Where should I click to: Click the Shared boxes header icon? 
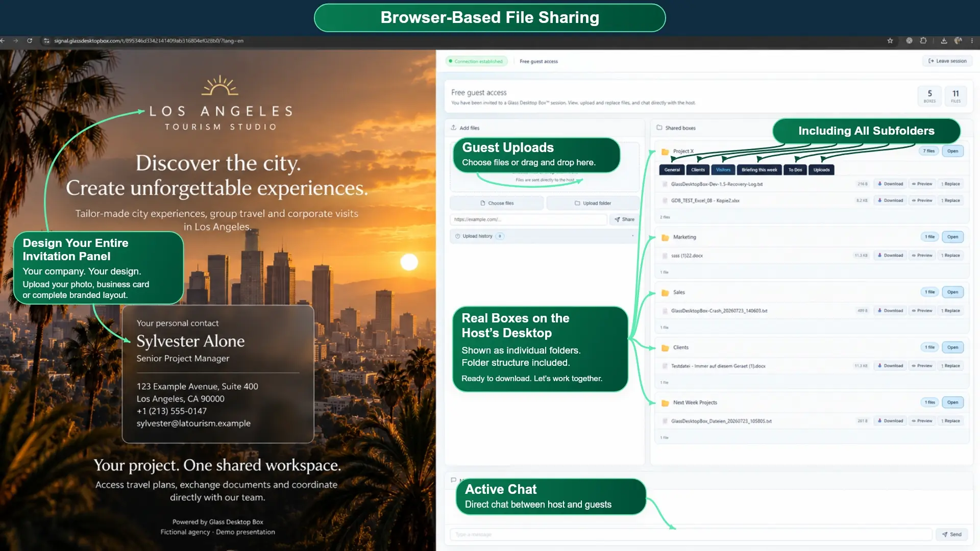[659, 128]
